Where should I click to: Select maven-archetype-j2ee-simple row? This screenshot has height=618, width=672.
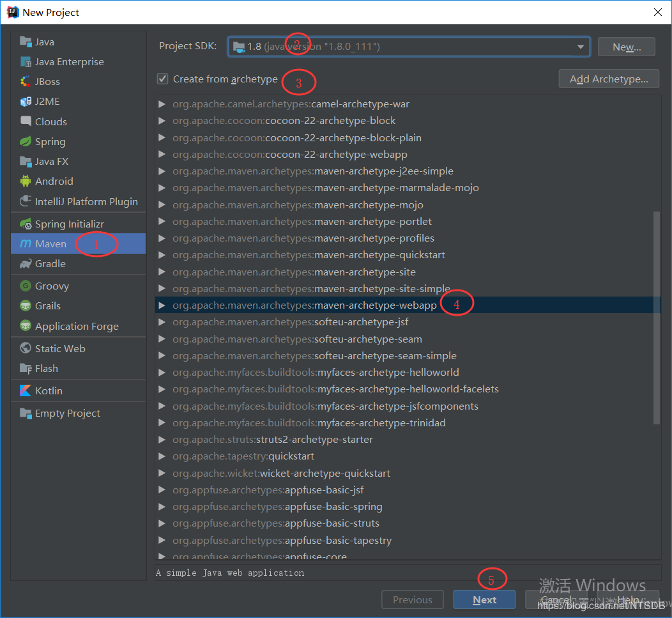(x=408, y=171)
